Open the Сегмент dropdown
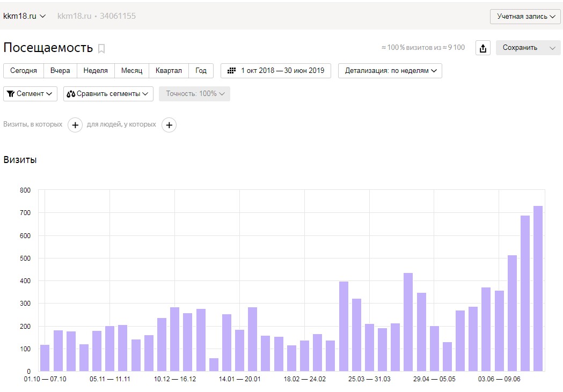Screen dimensions: 563x392 click(x=30, y=94)
